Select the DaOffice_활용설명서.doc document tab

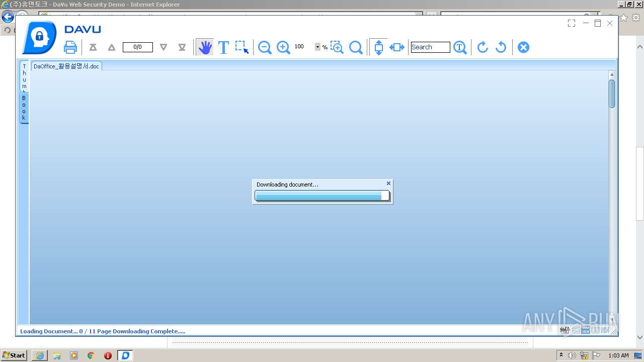[66, 66]
